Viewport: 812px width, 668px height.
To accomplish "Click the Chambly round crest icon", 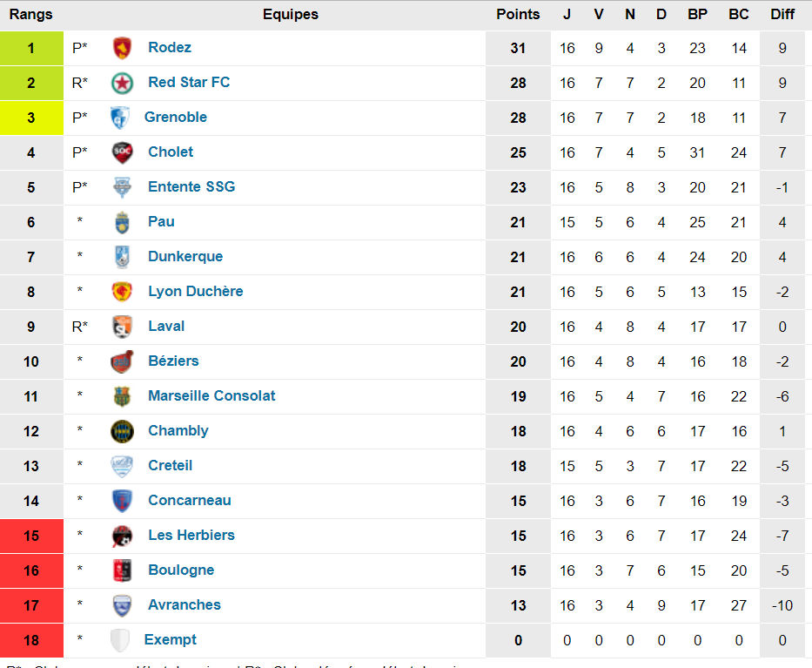I will 123,431.
